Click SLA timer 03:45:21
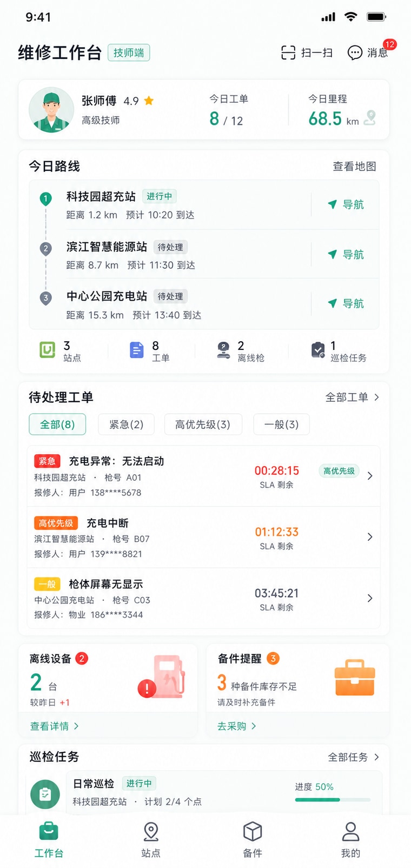This screenshot has height=868, width=411. click(x=276, y=593)
